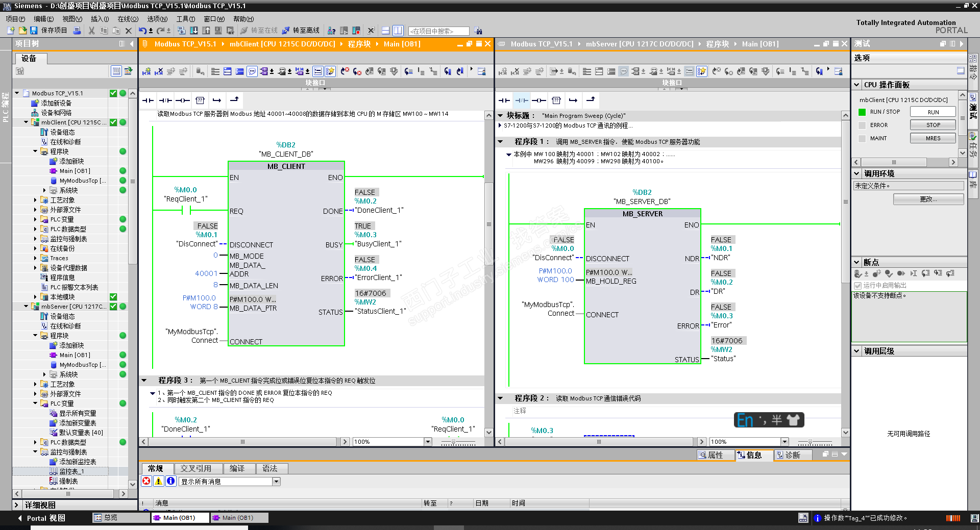
Task: Open the 工具 menu
Action: (x=185, y=19)
